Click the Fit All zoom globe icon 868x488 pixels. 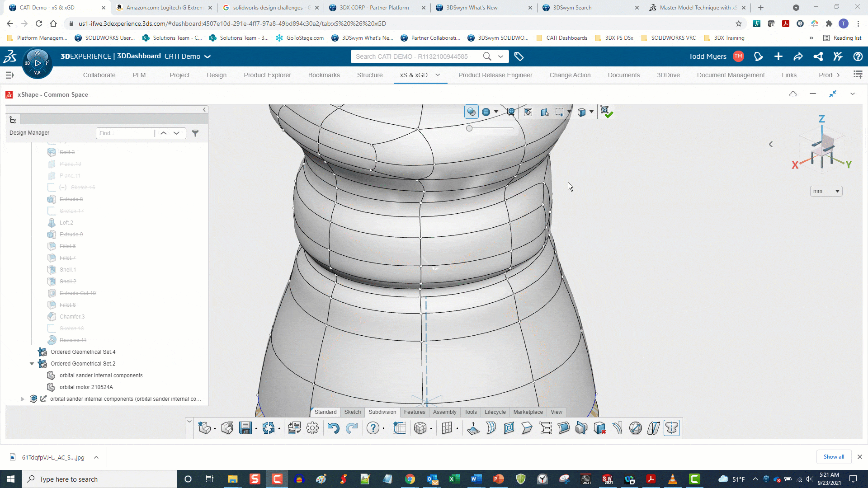coord(511,112)
